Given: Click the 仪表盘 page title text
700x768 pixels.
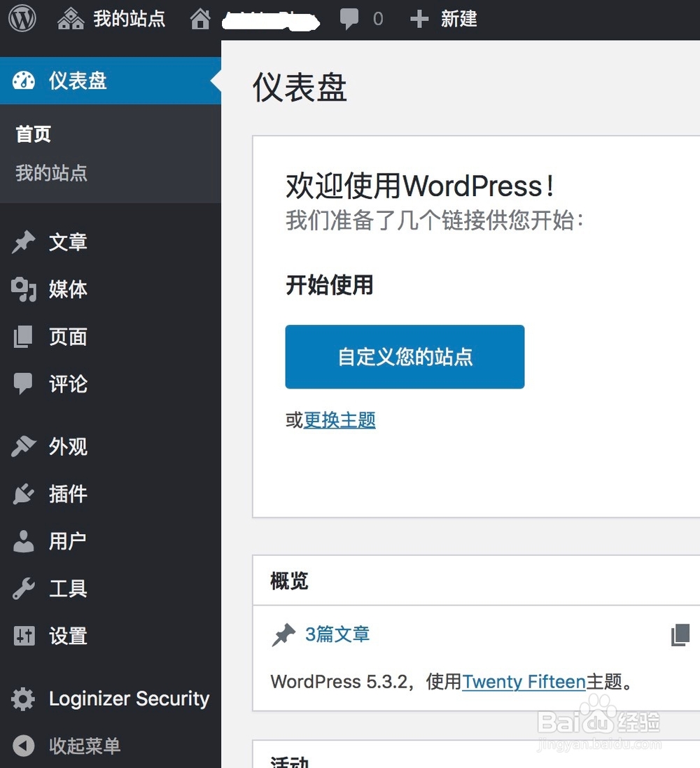Looking at the screenshot, I should point(300,88).
